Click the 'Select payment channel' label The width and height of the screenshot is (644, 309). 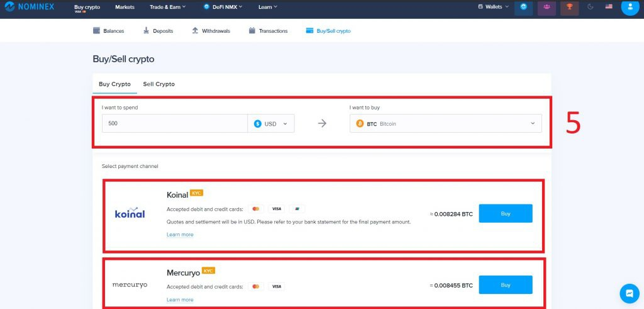click(130, 166)
